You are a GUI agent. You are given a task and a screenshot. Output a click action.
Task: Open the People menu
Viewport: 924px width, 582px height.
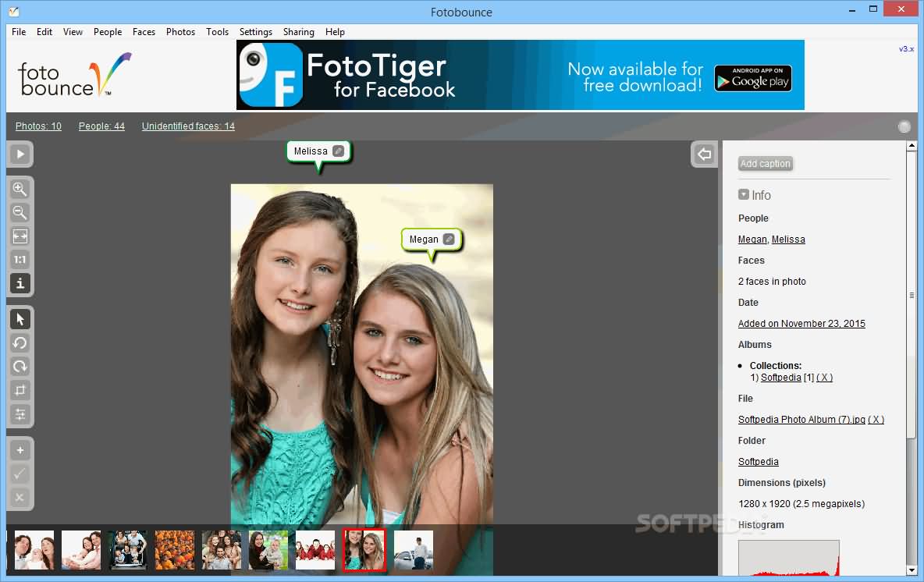(107, 32)
